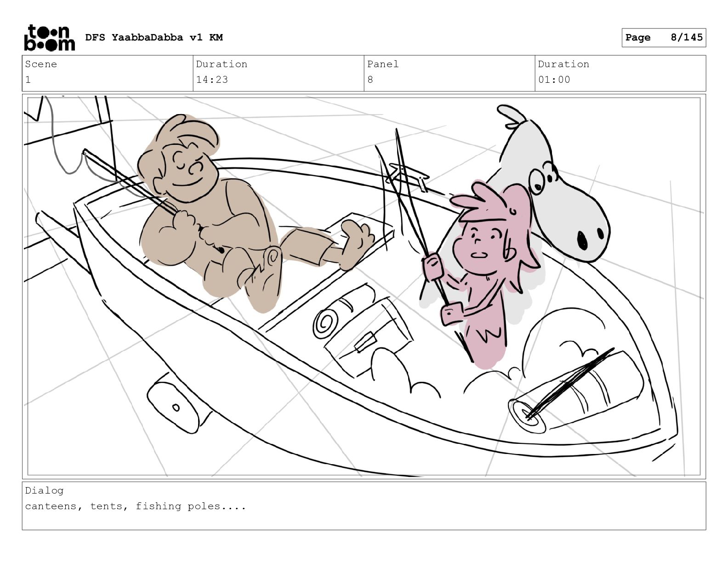Select dialog text 'canteens, tents, fishing poles....'

[x=136, y=506]
